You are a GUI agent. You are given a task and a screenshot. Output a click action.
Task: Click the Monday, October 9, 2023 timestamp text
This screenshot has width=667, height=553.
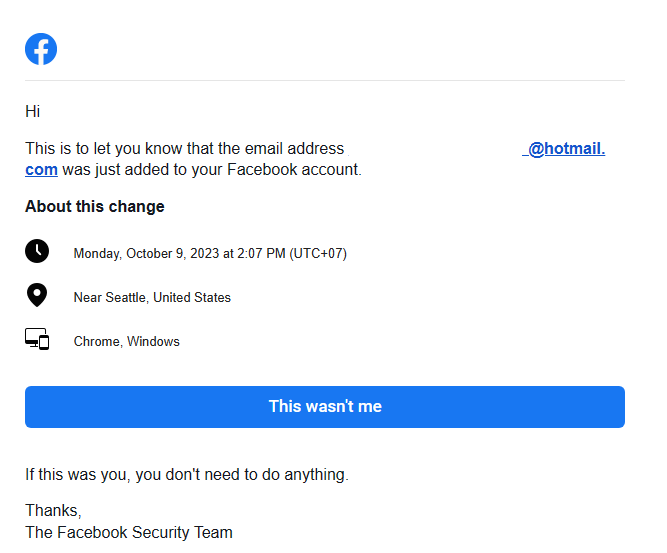coord(210,254)
